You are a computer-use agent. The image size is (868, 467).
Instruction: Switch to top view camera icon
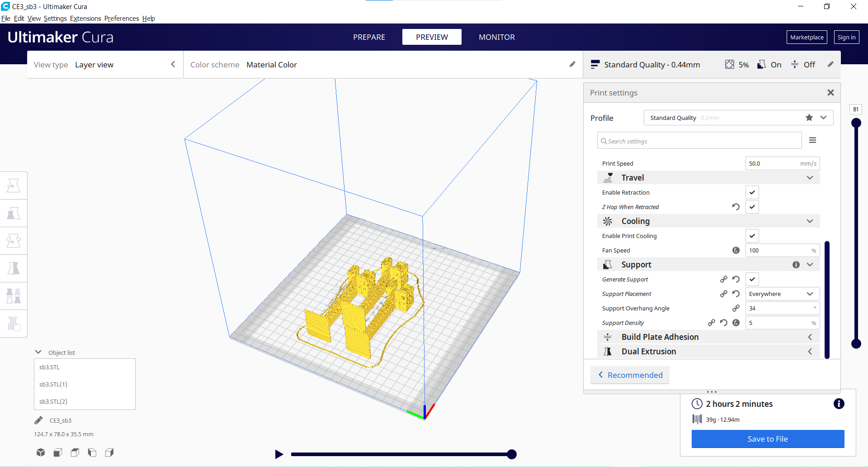pyautogui.click(x=75, y=453)
